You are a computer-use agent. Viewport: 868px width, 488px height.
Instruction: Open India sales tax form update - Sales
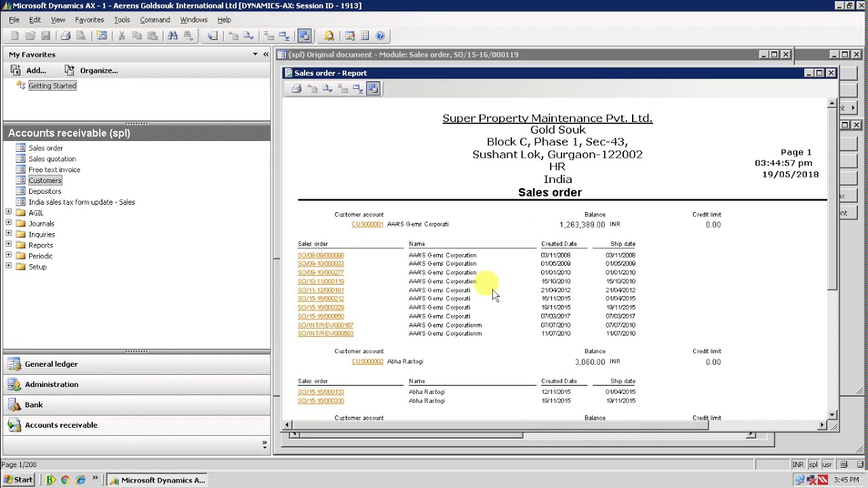coord(81,202)
